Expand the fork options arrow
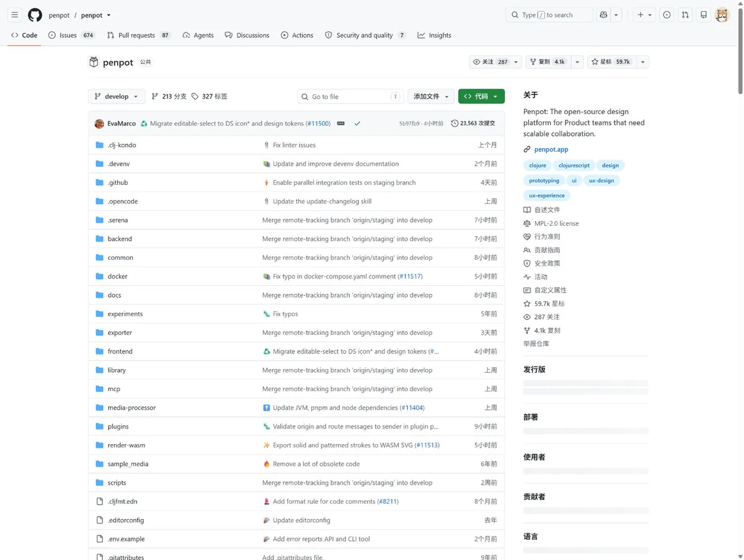The image size is (744, 560). coord(577,62)
